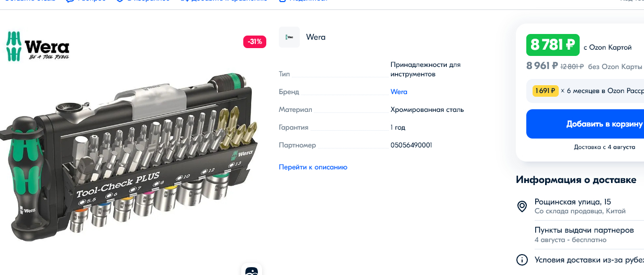Viewport: 644px width, 275px height.
Task: Click the crossed-out 12 801 ₽ price
Action: (572, 67)
